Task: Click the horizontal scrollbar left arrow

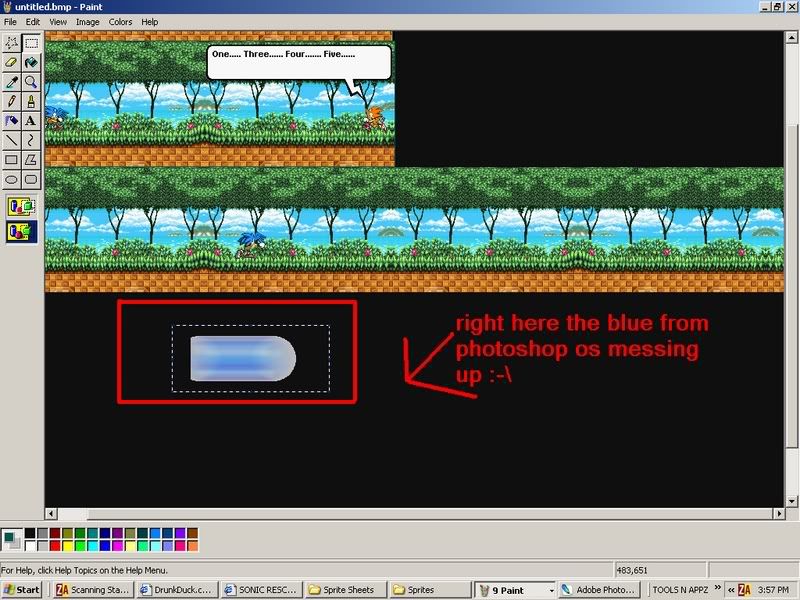Action: pyautogui.click(x=51, y=513)
